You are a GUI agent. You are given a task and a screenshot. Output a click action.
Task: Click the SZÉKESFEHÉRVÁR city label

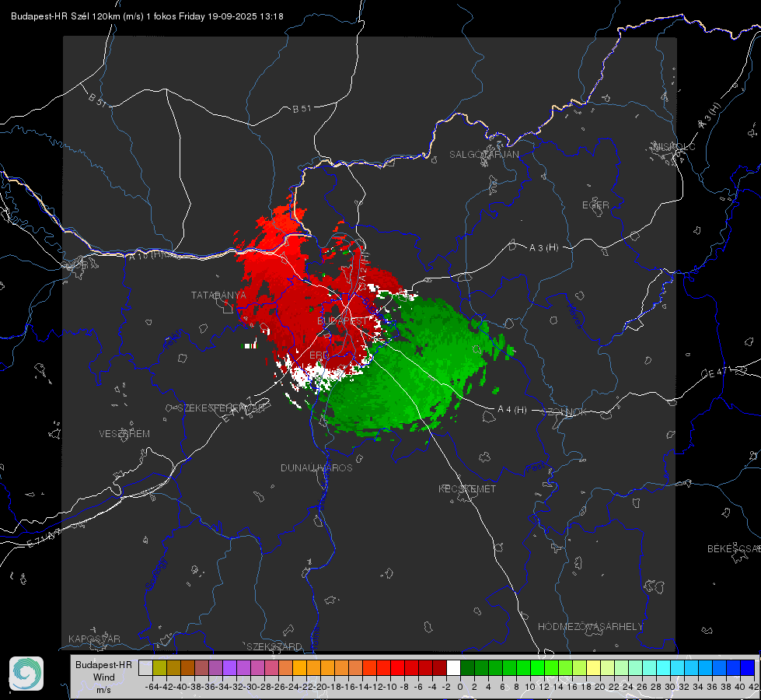coord(221,408)
